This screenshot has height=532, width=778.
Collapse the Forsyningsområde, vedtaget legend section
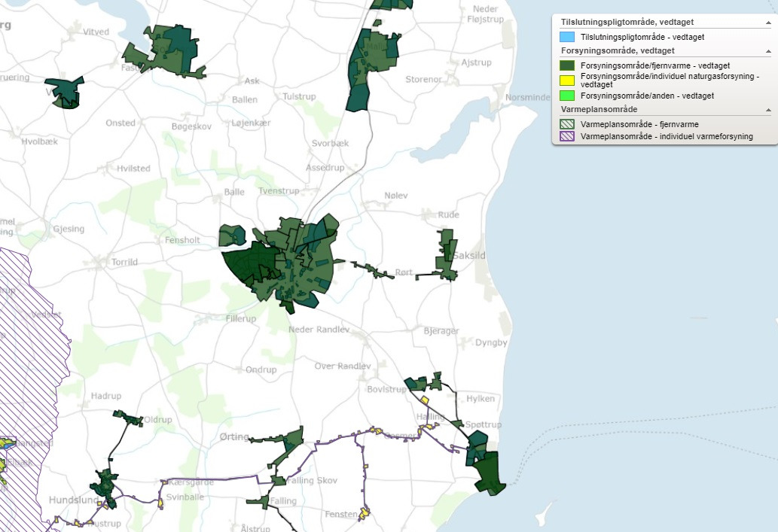(768, 50)
